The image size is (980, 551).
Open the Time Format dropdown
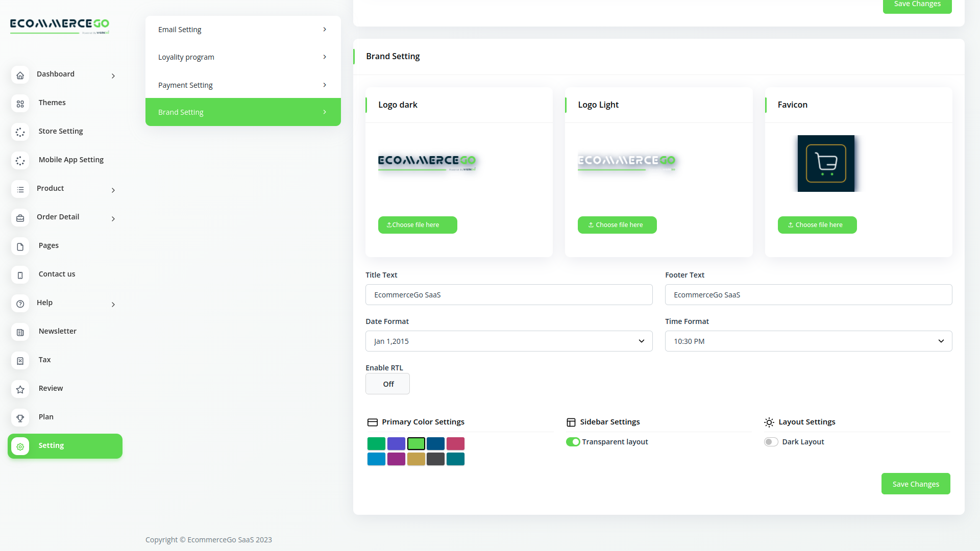click(x=808, y=341)
